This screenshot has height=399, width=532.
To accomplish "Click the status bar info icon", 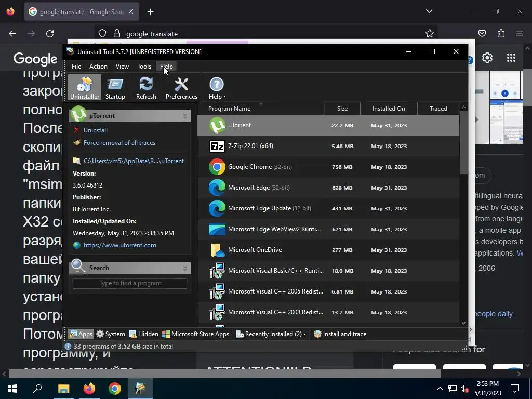I will (x=68, y=347).
